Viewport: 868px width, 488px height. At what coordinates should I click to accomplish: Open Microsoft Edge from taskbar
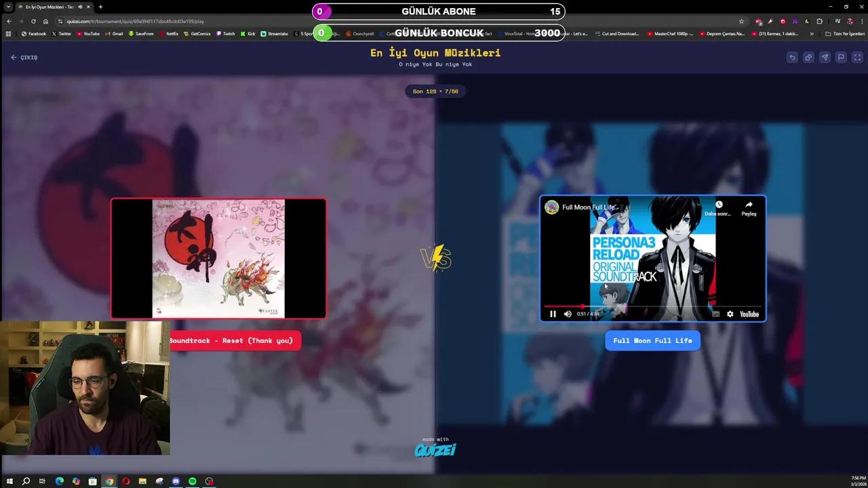click(60, 481)
